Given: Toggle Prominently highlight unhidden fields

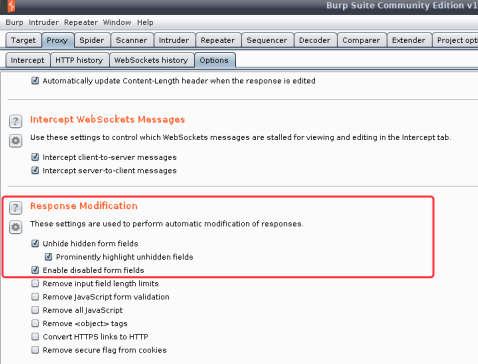Looking at the screenshot, I should (x=48, y=257).
